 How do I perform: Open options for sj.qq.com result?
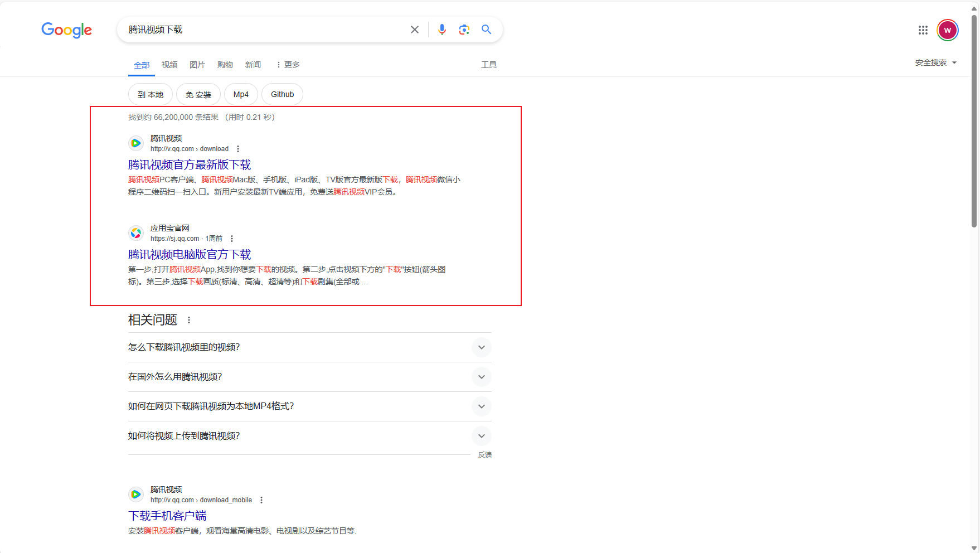click(232, 239)
